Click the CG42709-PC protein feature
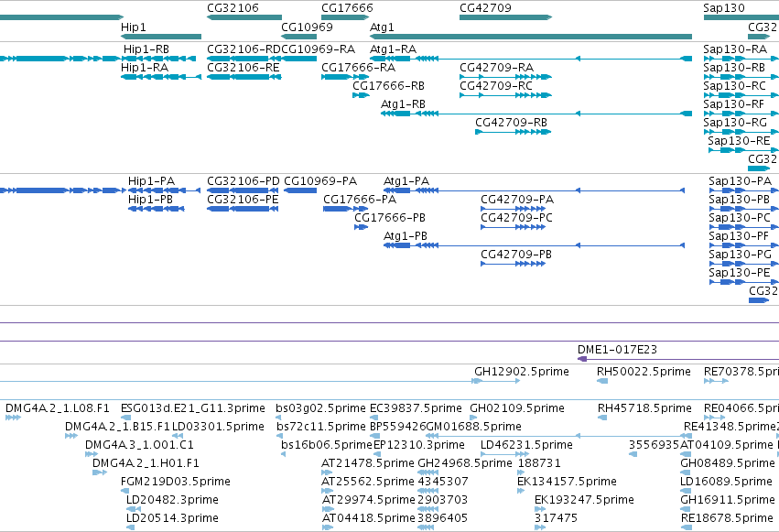The image size is (779, 532). click(513, 227)
